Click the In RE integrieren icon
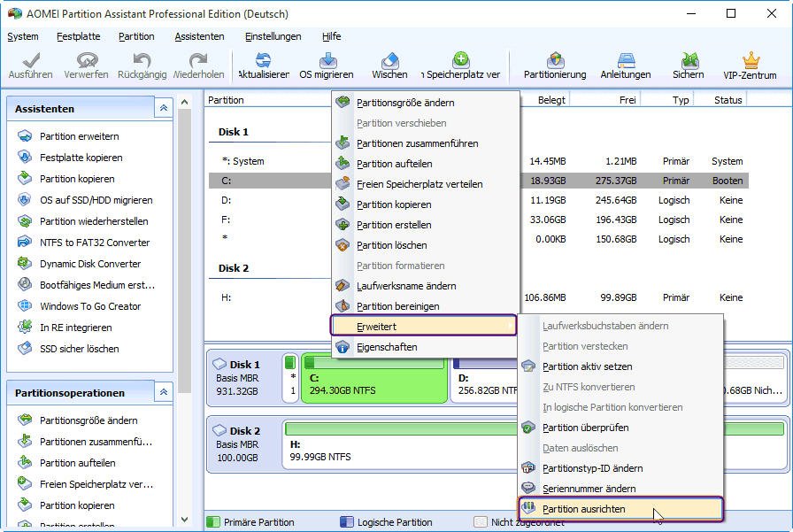Viewport: 793px width, 532px height. pyautogui.click(x=25, y=328)
